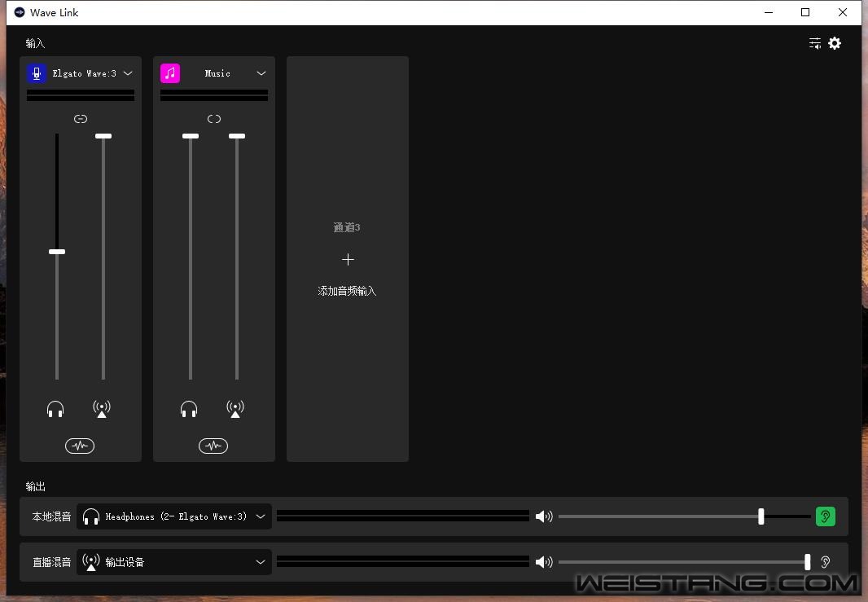This screenshot has width=868, height=602.
Task: Click Elgato Wave:3 stream fader handle
Action: (x=103, y=136)
